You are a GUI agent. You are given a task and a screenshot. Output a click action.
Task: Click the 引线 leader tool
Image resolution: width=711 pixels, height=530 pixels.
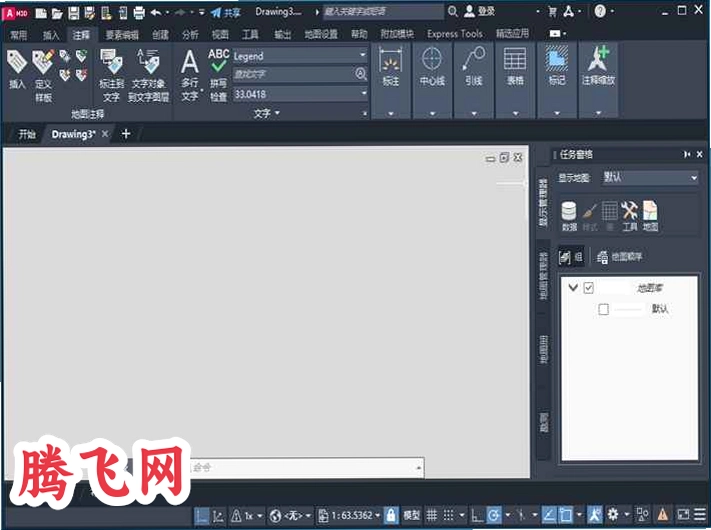(473, 68)
